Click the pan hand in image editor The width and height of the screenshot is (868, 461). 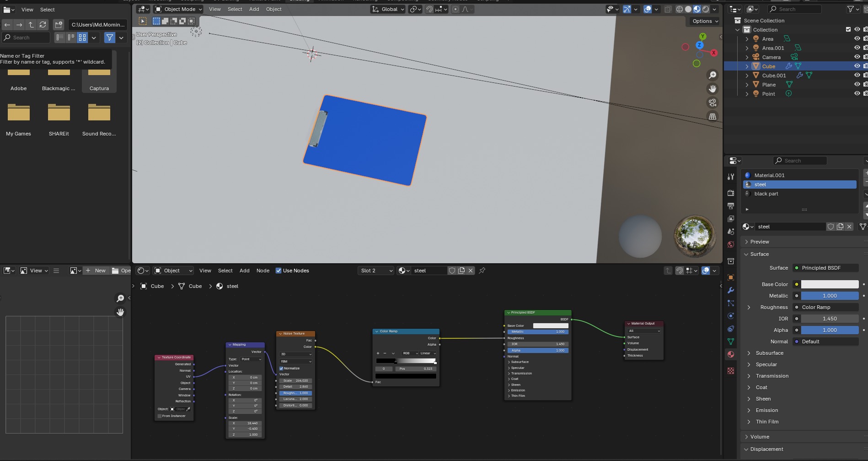point(120,312)
